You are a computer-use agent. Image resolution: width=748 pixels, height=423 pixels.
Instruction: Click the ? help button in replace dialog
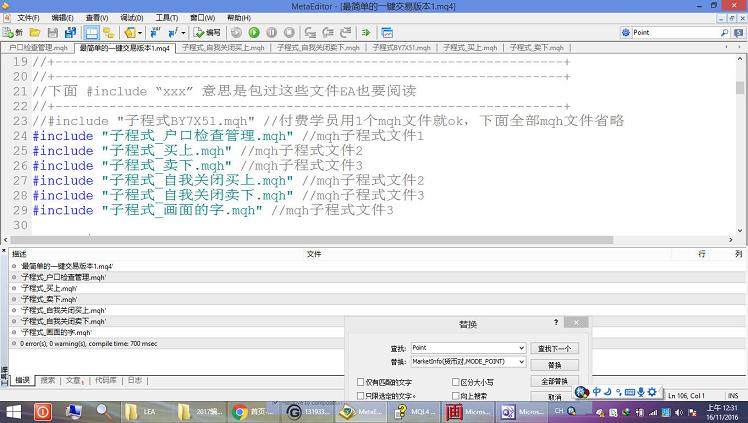click(556, 323)
